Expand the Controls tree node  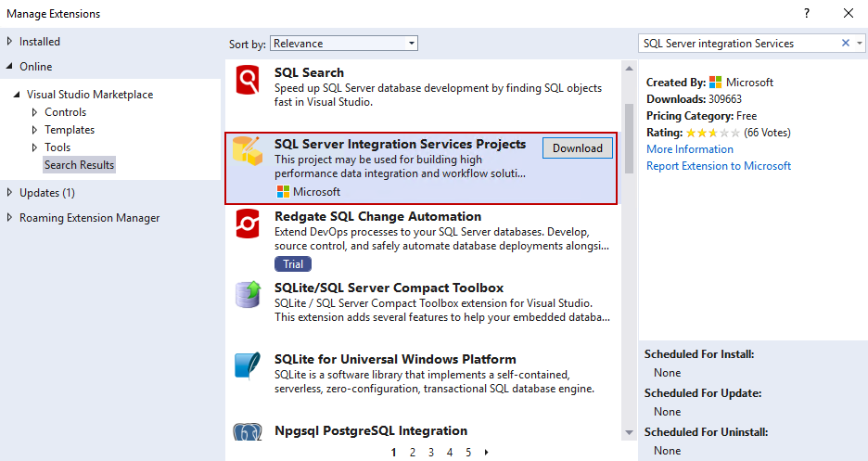(x=35, y=112)
